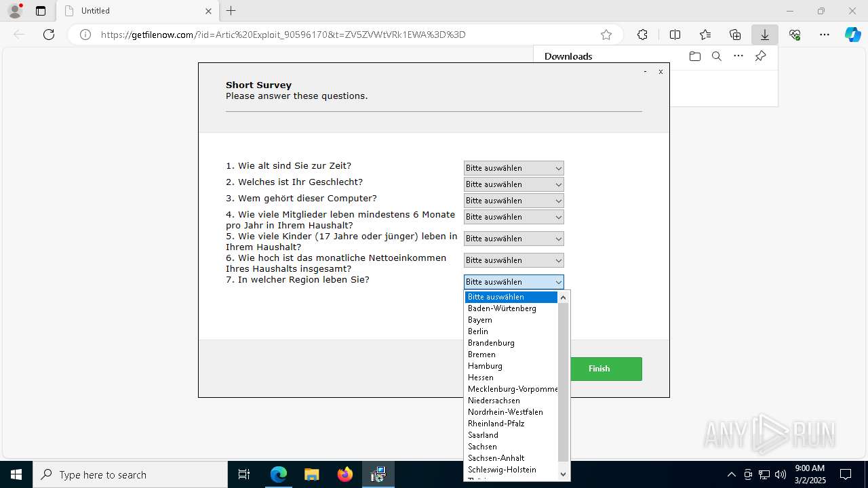Viewport: 868px width, 488px height.
Task: Choose Mecklenburg-Vorpommern from region list
Action: coord(511,389)
